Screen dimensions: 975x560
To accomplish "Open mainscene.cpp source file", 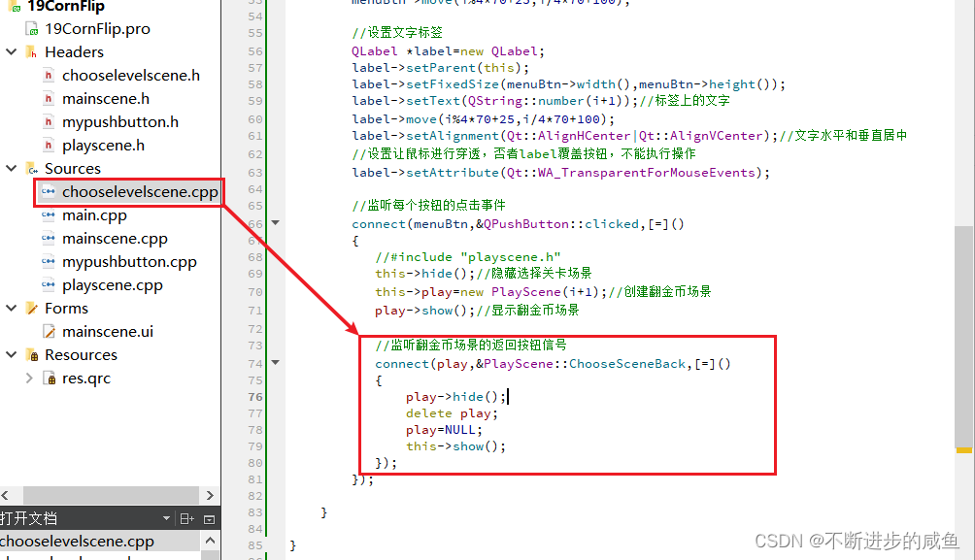I will point(115,238).
